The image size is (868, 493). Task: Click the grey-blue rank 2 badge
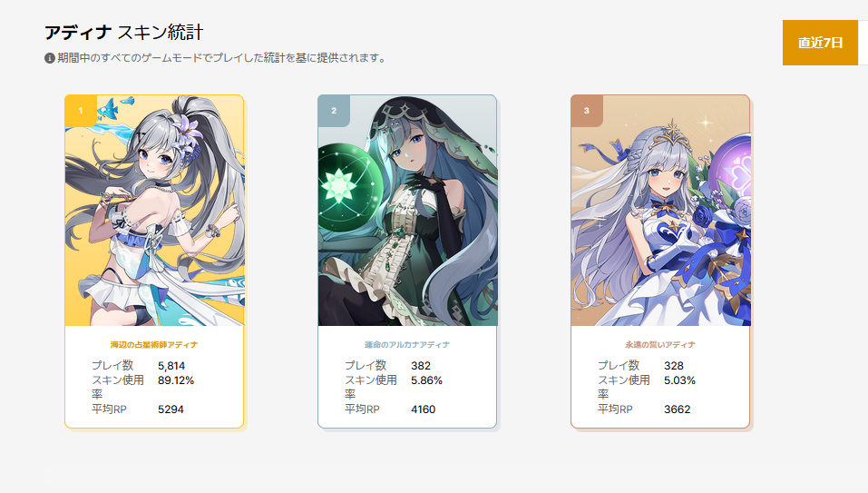[334, 111]
